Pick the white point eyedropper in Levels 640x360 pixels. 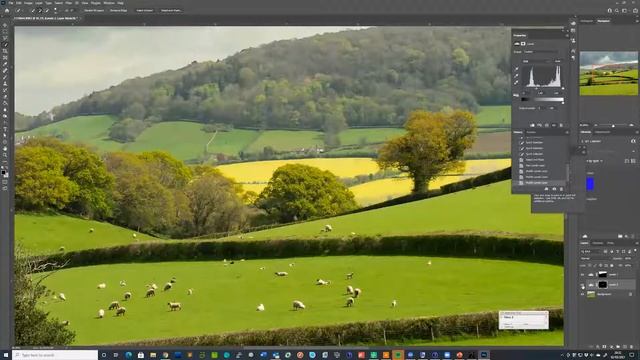click(516, 82)
